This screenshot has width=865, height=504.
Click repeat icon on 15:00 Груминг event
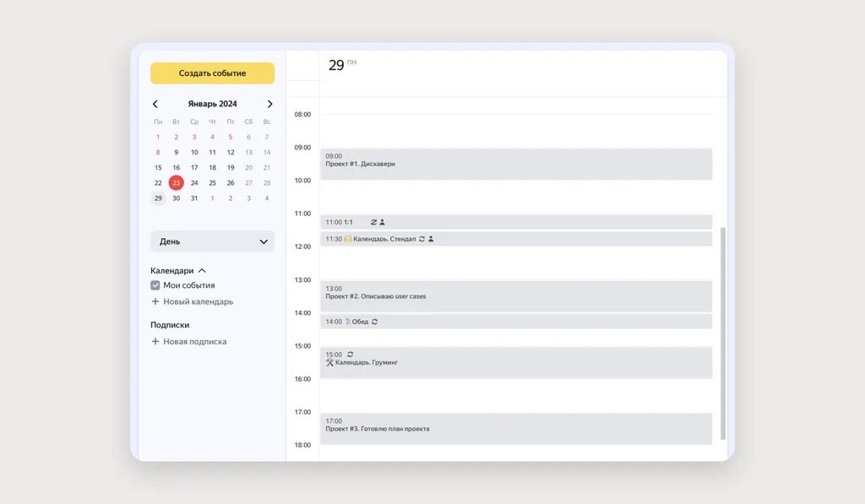350,354
